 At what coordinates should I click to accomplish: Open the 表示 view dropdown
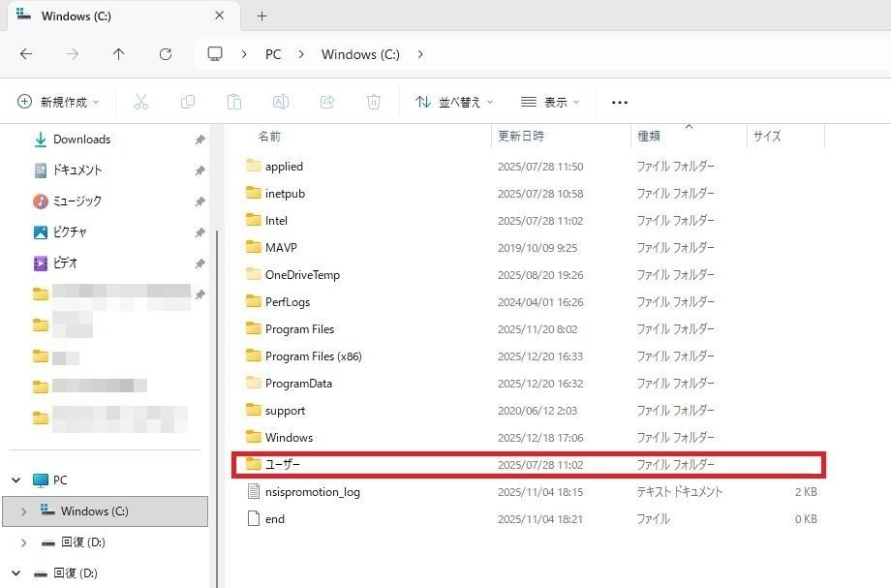tap(550, 102)
